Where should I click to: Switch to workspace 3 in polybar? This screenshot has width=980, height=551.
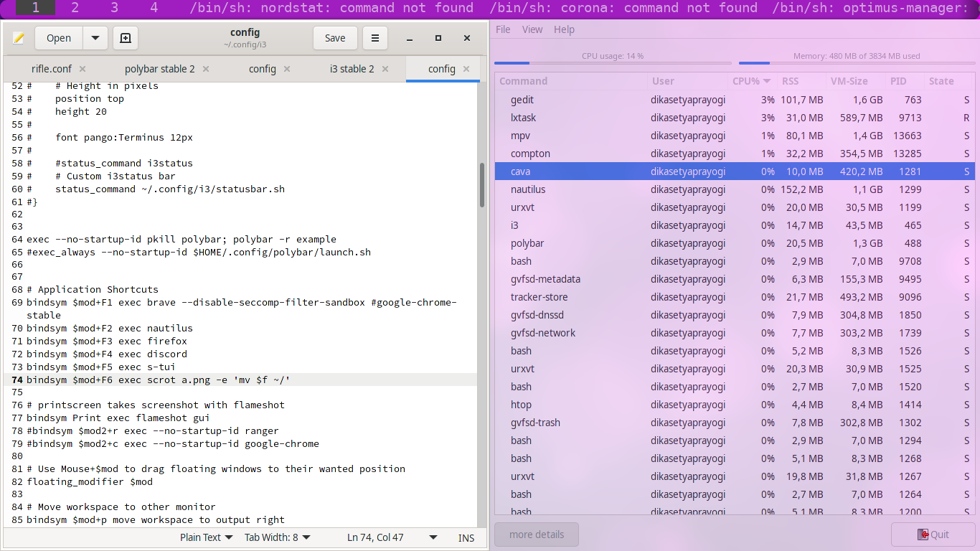pyautogui.click(x=115, y=9)
